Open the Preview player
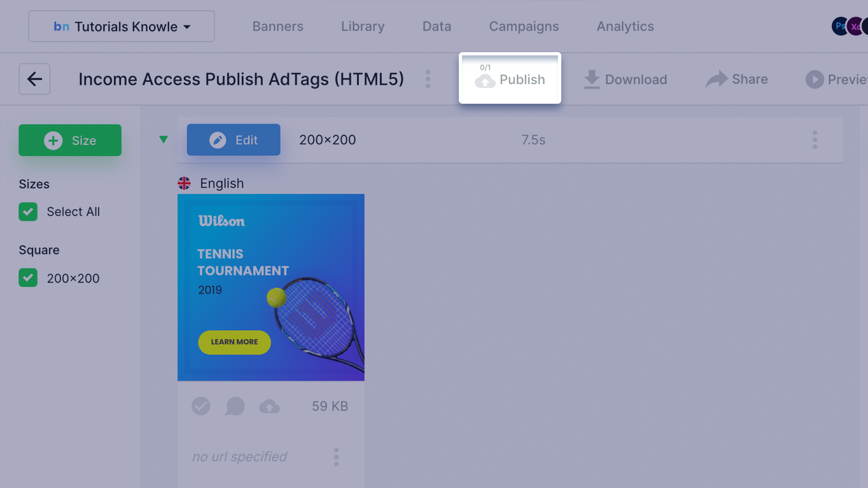This screenshot has width=868, height=488. coord(836,80)
